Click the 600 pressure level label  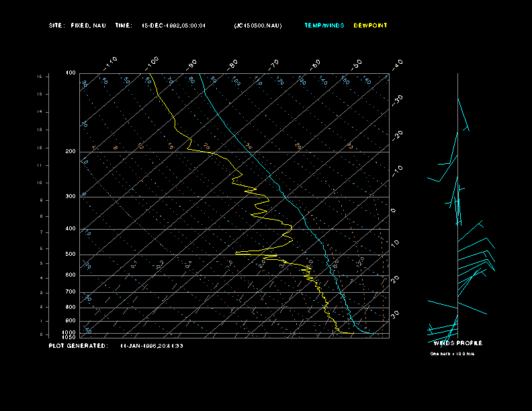coord(70,275)
